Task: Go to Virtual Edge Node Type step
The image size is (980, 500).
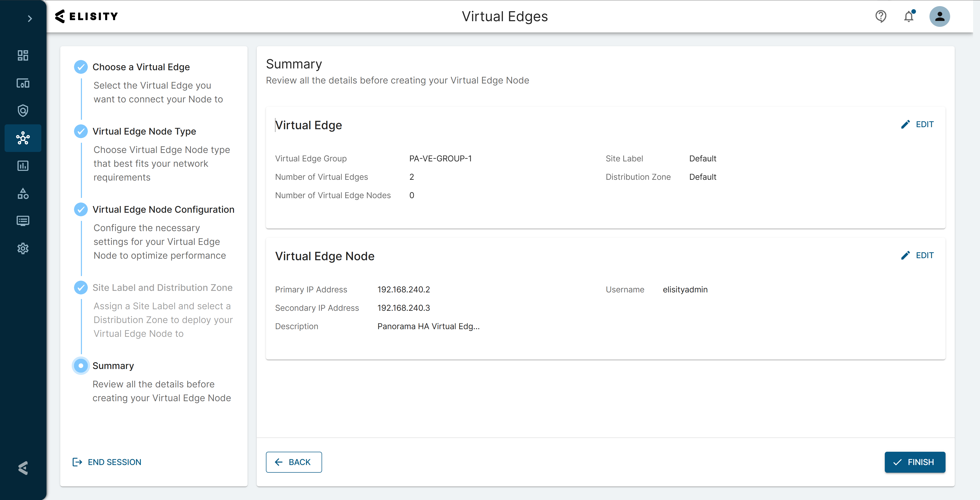Action: [x=144, y=131]
